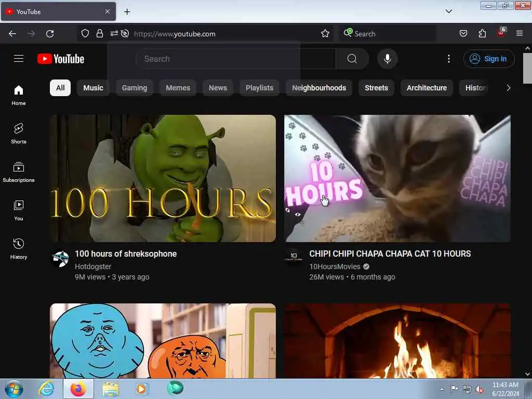The width and height of the screenshot is (532, 399).
Task: Click the Action Center flag tray icon
Action: (454, 389)
